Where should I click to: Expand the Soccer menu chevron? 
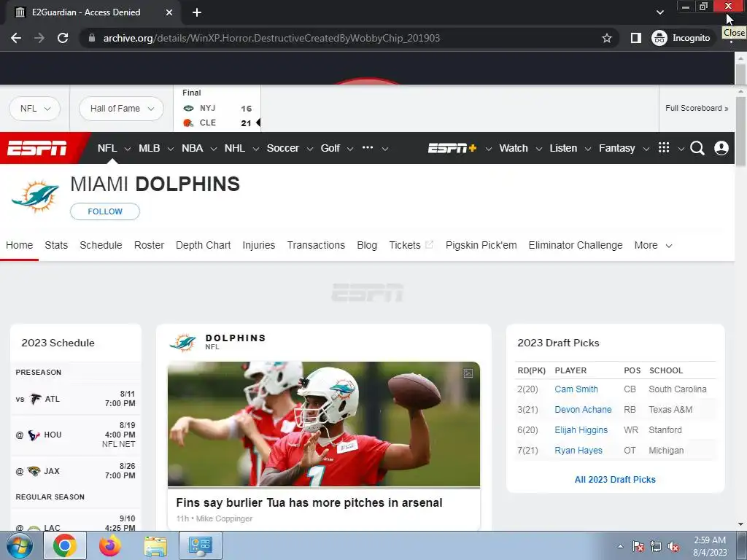pyautogui.click(x=309, y=149)
